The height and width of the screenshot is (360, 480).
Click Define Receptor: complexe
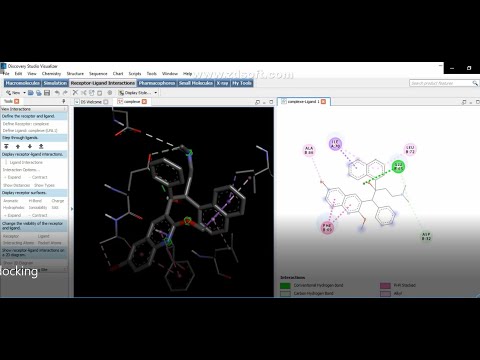tap(26, 124)
